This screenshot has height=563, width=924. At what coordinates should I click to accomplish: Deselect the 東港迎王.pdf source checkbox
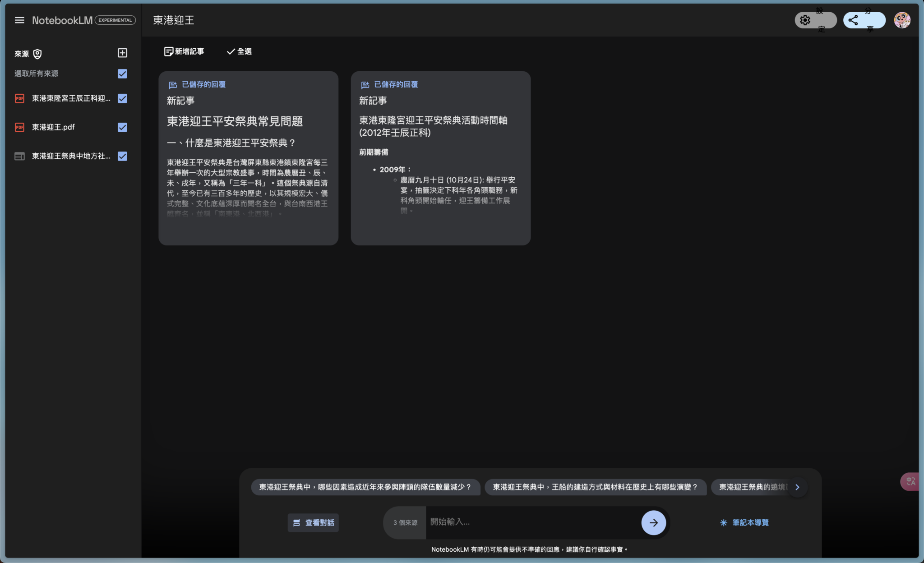[x=122, y=127]
